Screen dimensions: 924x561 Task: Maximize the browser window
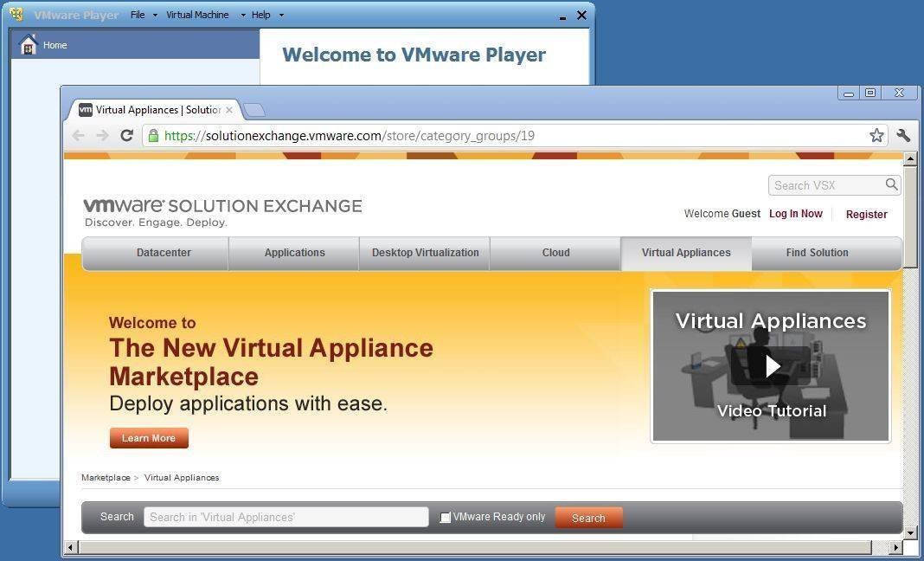point(870,93)
